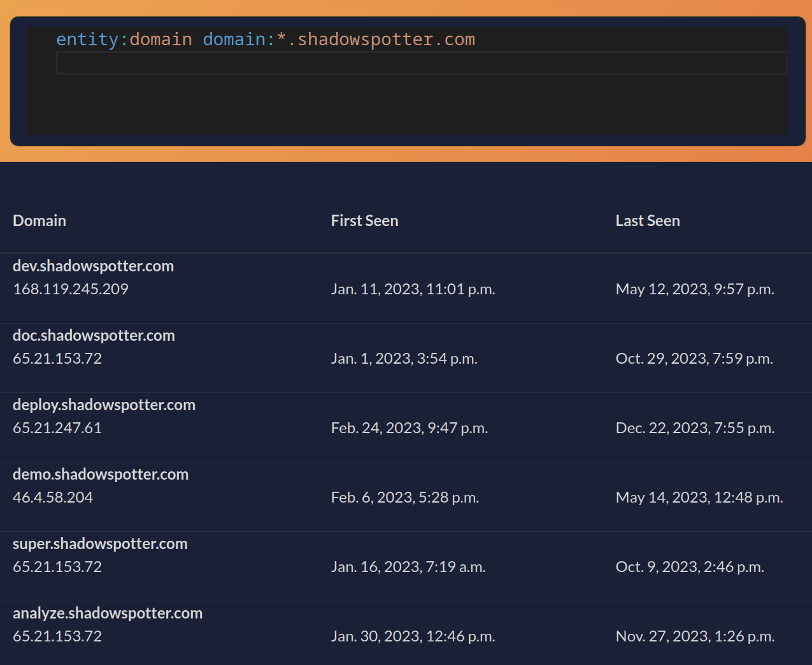Screen dimensions: 812x665
Task: Select IP address 46.4.58.204
Action: click(53, 497)
